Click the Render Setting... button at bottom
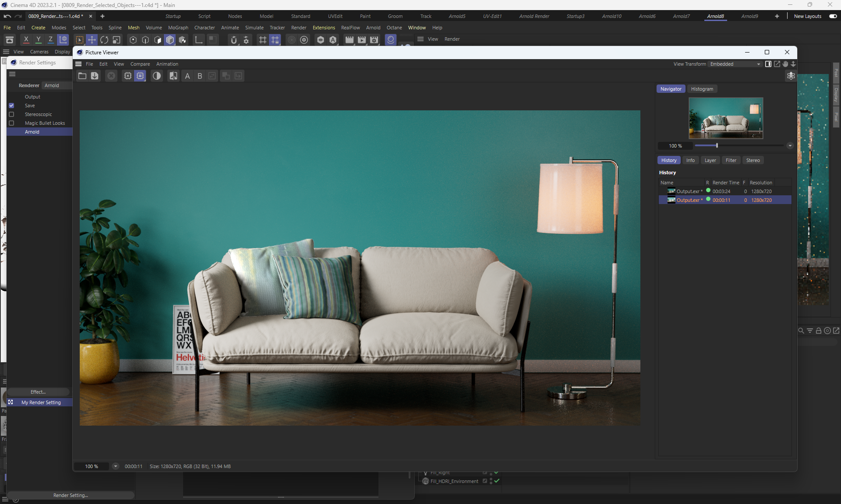Image resolution: width=841 pixels, height=504 pixels. (x=71, y=495)
